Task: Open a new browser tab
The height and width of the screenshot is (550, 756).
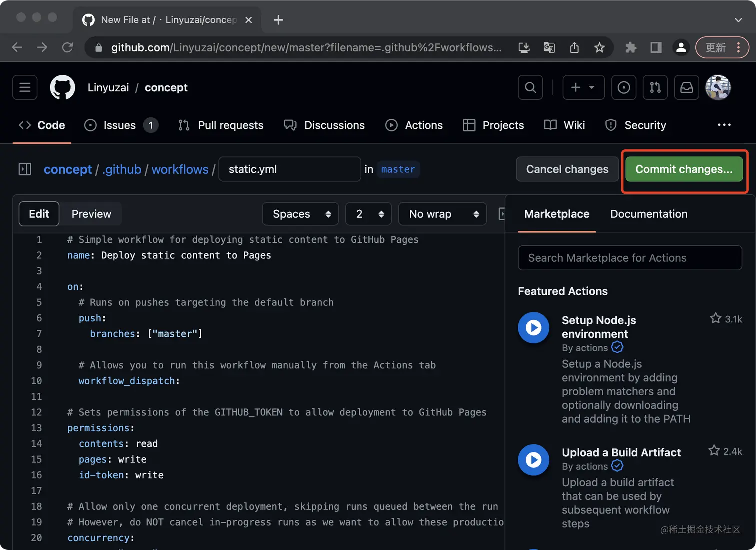Action: [x=278, y=20]
